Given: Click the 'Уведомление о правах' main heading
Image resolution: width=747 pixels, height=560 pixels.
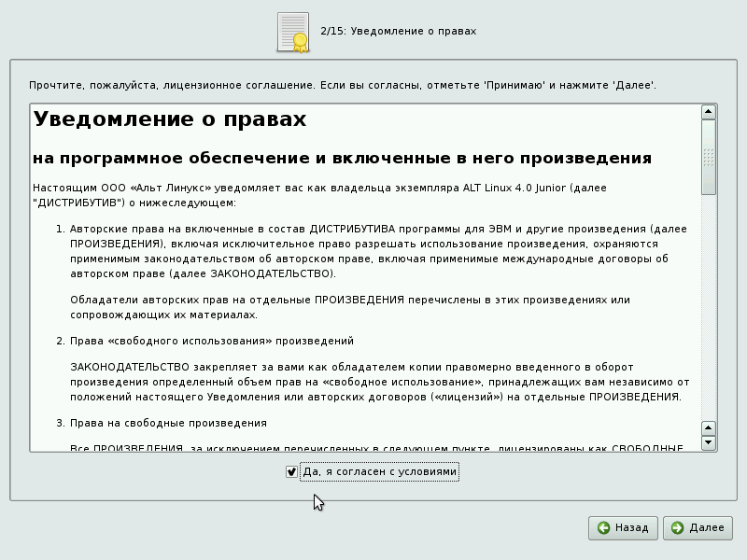Looking at the screenshot, I should [x=170, y=119].
